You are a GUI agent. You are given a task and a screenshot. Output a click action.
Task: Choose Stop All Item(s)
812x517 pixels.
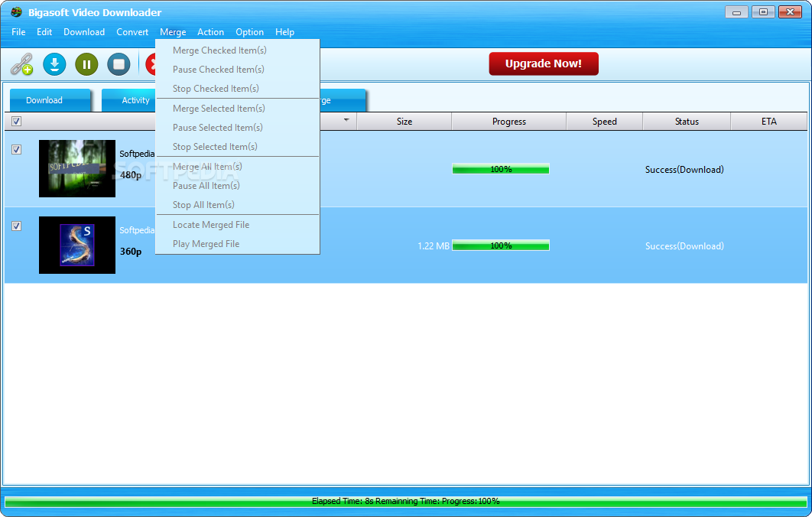click(238, 205)
